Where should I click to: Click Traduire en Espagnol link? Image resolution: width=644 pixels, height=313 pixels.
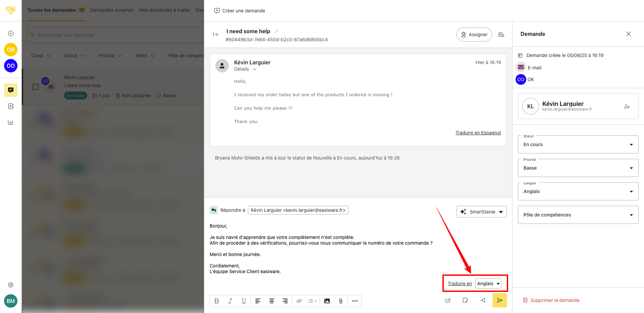(x=478, y=133)
